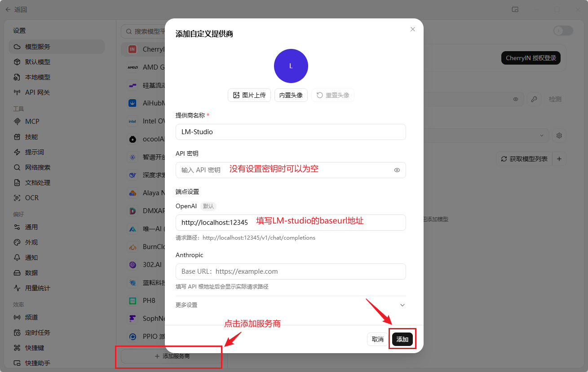Choose the Alaya provider logo
The height and width of the screenshot is (372, 588).
pyautogui.click(x=132, y=193)
